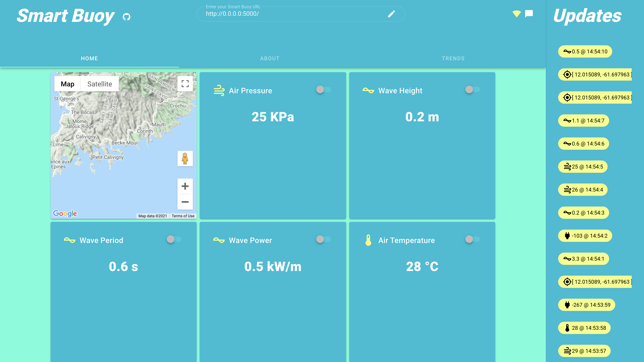Open the map Terms of Use link

pos(183,216)
